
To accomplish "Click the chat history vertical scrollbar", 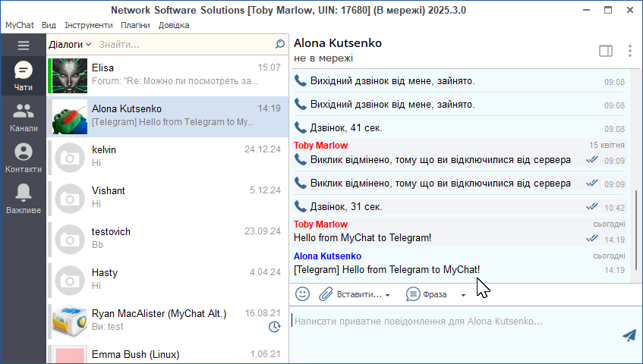I will 636,230.
